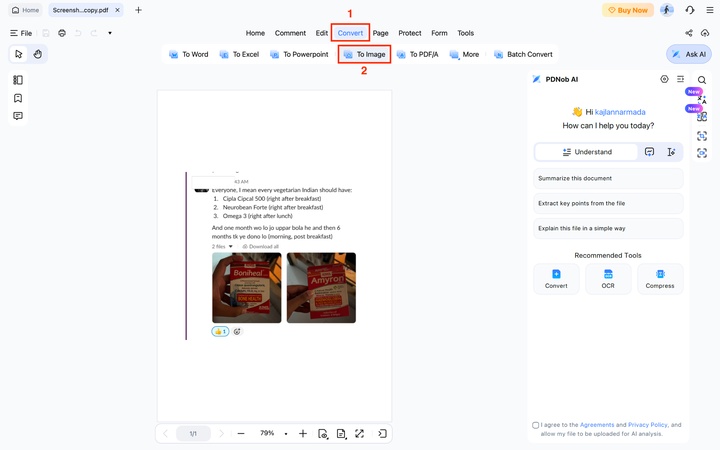This screenshot has width=720, height=450.
Task: Open the Page menu
Action: [380, 33]
